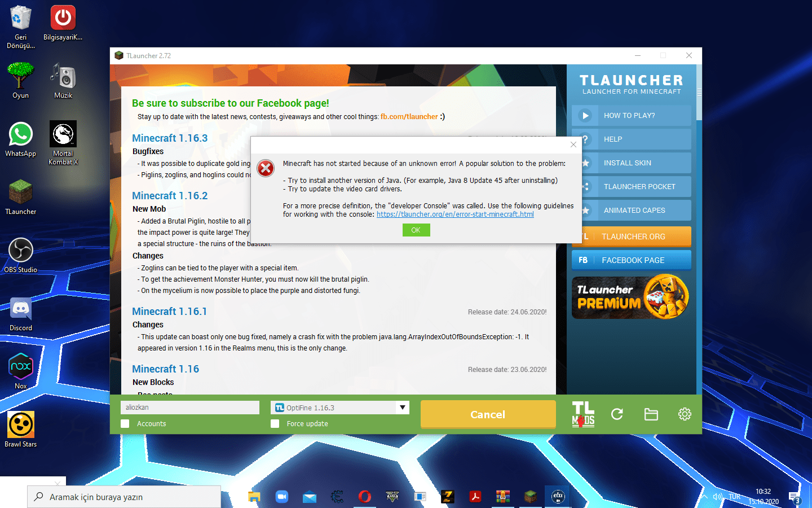Open the Geri Dönüşüm recycle bin icon
812x508 pixels.
[20, 27]
